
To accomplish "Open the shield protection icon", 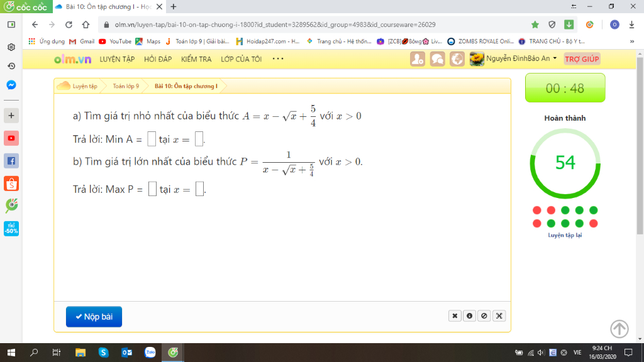I will pos(552,25).
